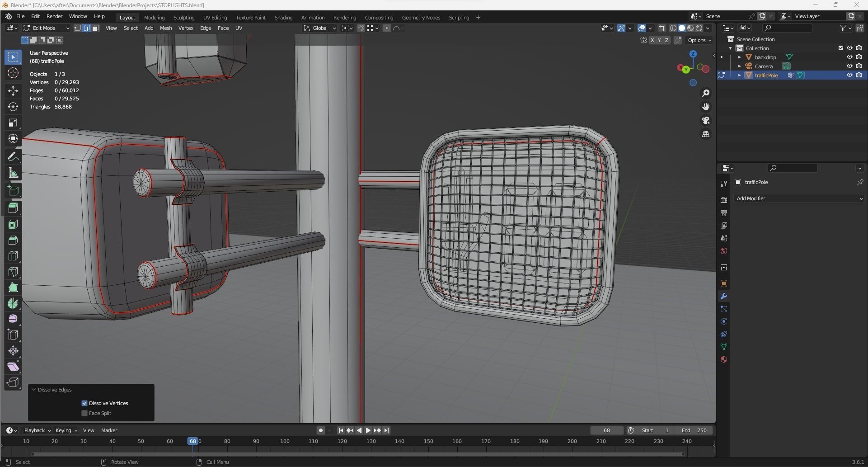The width and height of the screenshot is (868, 467).
Task: Toggle snapping magnet
Action: [361, 28]
